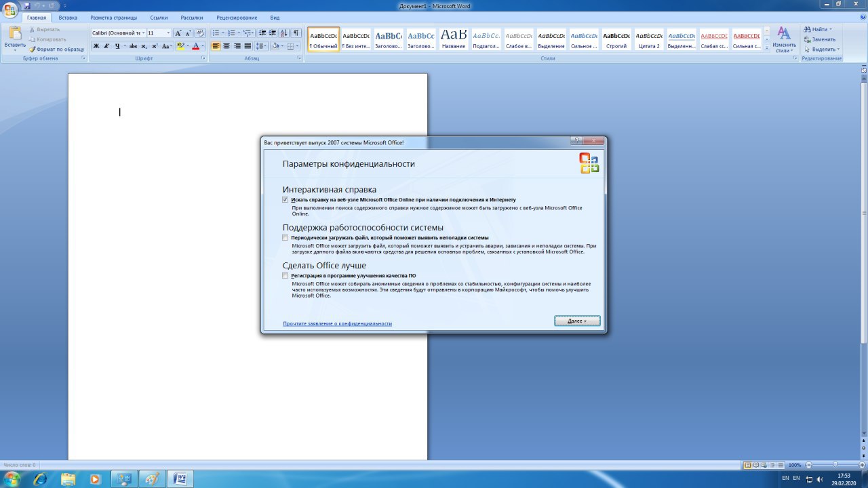Click Формат по образцу format painter
868x488 pixels.
(x=57, y=49)
